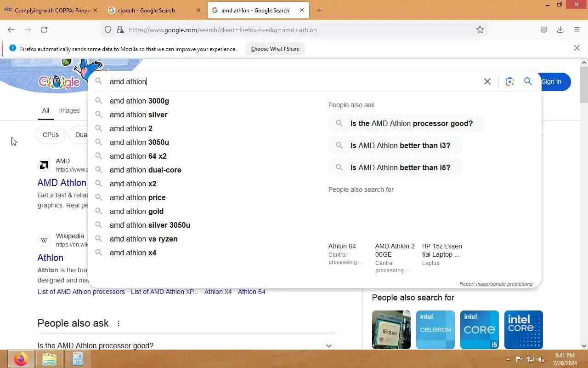Reload the current page

tap(44, 30)
